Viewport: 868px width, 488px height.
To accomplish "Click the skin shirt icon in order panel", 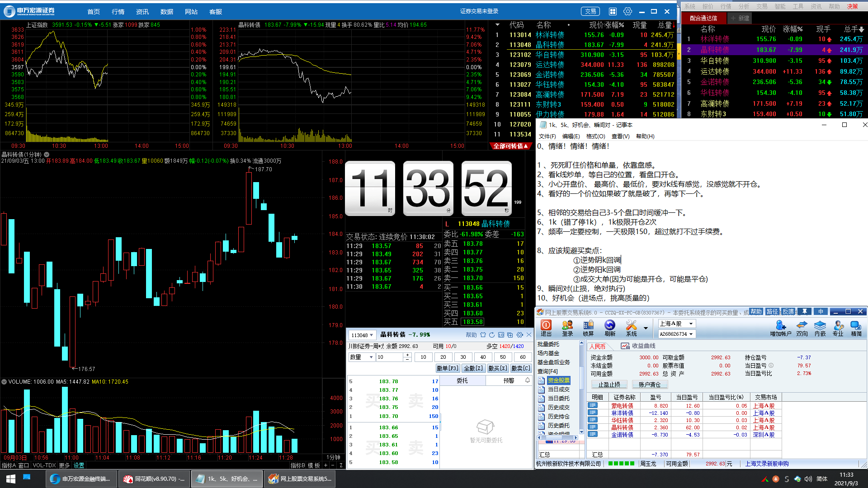I will 483,335.
